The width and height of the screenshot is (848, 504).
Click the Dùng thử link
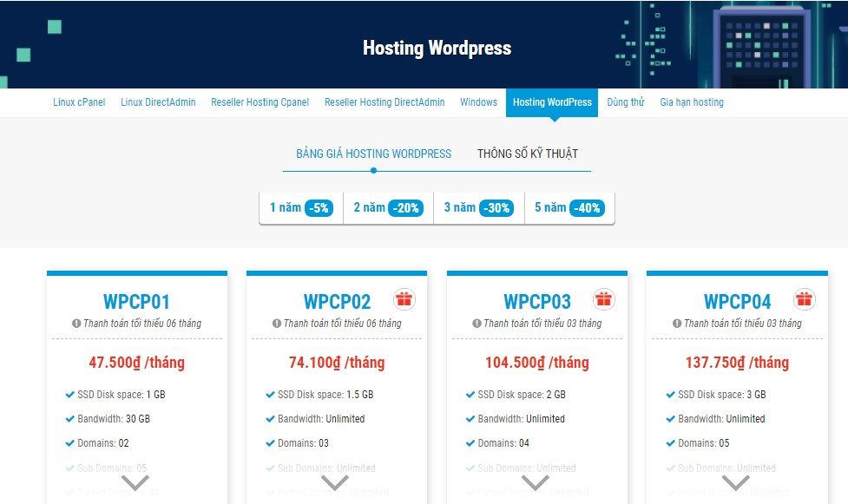click(x=626, y=101)
